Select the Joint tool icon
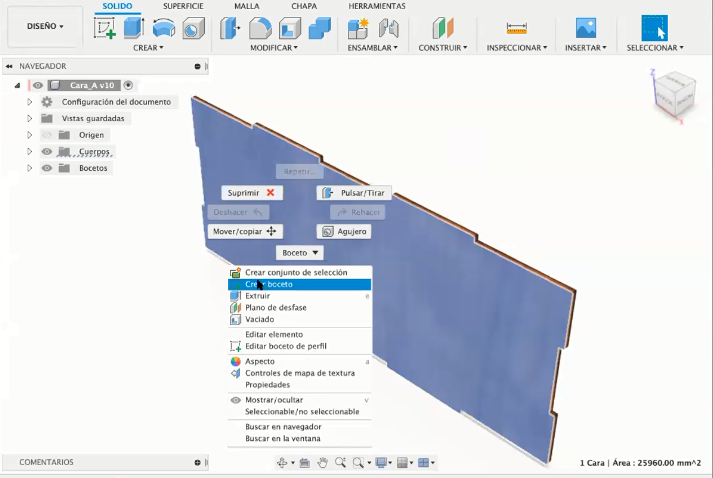Viewport: 713px width, 478px height. point(388,28)
